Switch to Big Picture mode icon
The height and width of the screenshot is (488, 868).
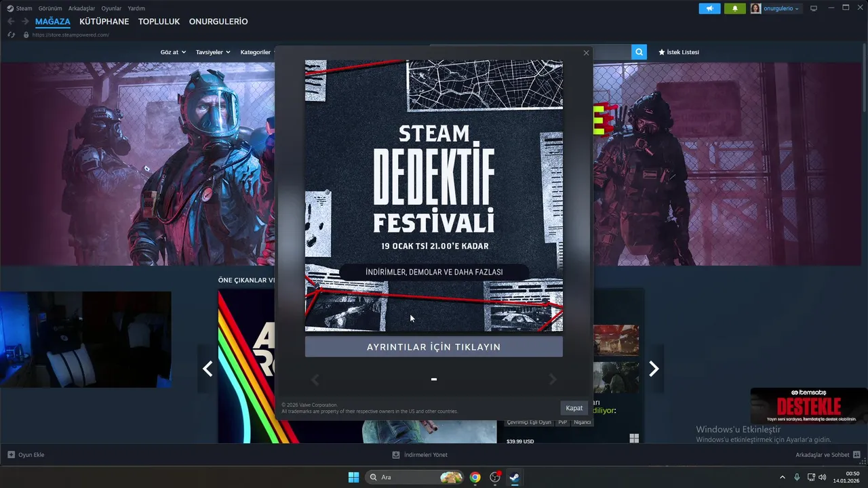pos(814,8)
